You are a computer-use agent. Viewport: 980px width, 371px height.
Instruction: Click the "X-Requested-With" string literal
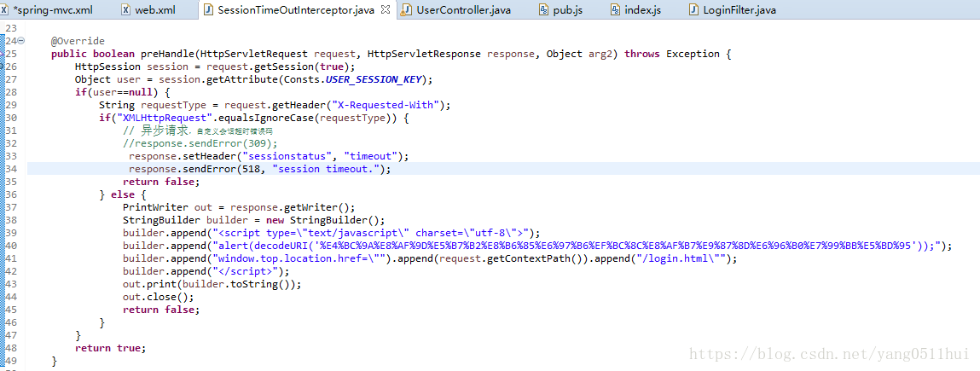386,105
